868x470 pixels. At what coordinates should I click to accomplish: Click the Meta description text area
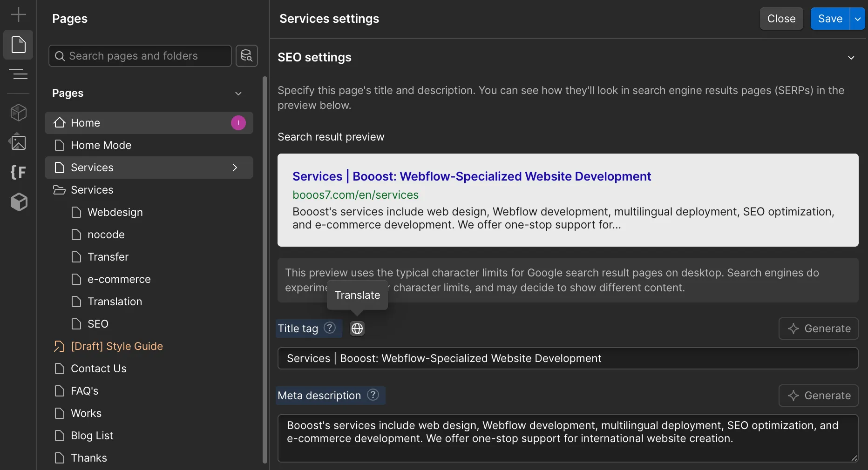(x=568, y=438)
